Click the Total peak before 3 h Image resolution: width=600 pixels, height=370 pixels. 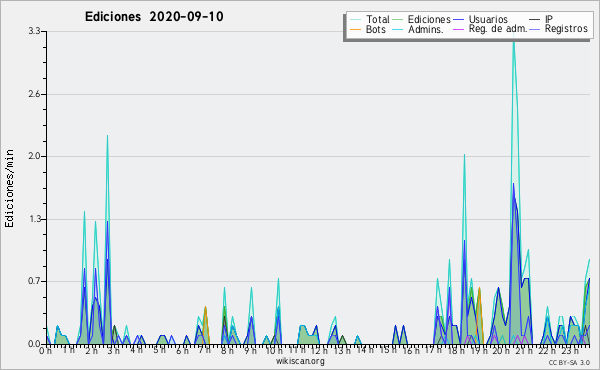pos(108,136)
